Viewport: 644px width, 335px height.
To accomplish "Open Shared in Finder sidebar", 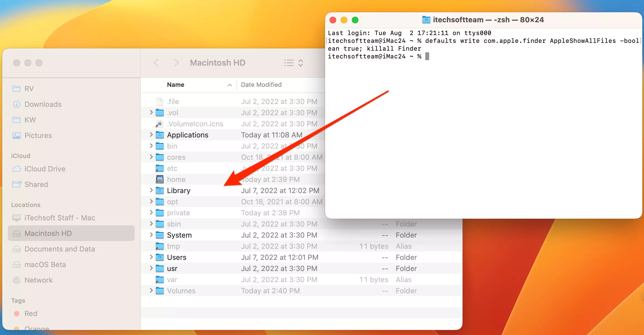I will coord(30,184).
